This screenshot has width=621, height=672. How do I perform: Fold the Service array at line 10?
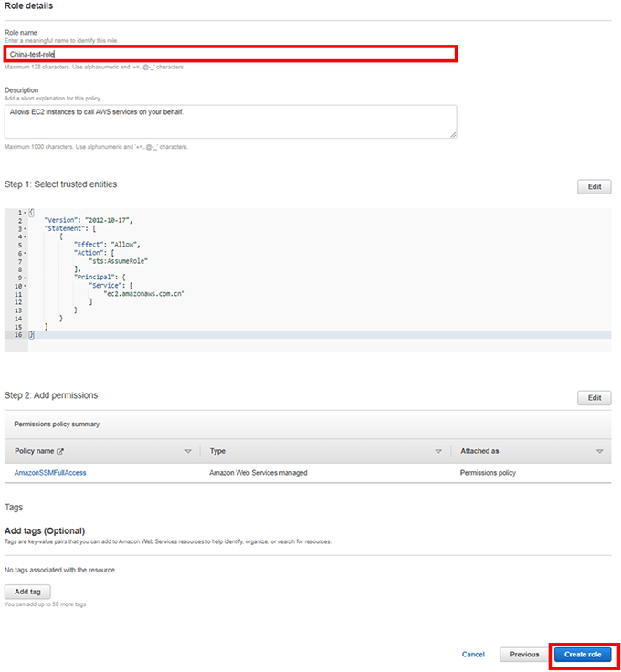pos(25,286)
